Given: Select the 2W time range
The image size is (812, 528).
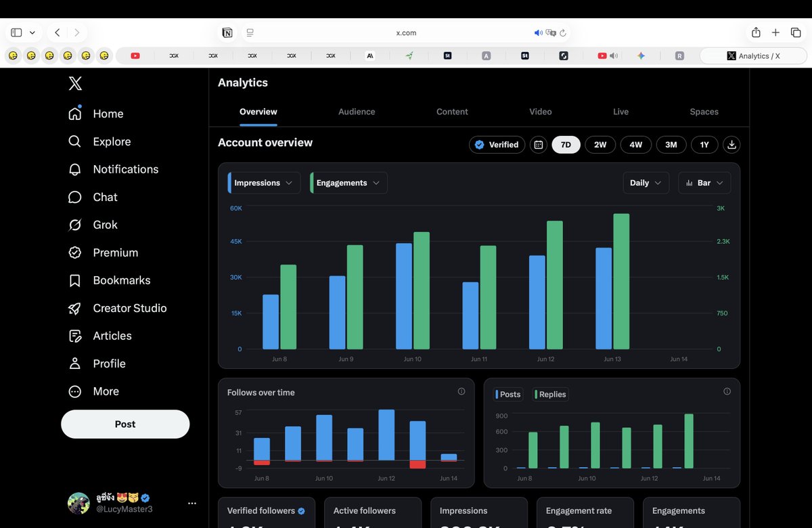Looking at the screenshot, I should [x=600, y=145].
